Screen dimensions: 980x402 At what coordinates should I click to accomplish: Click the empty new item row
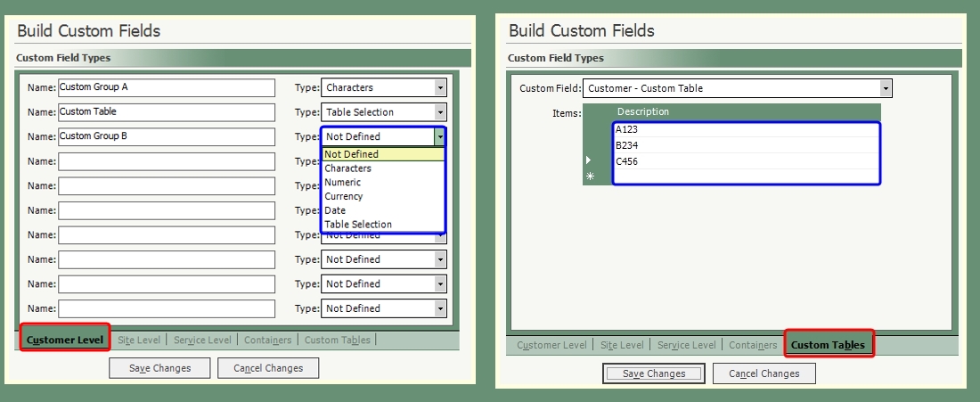coord(747,176)
